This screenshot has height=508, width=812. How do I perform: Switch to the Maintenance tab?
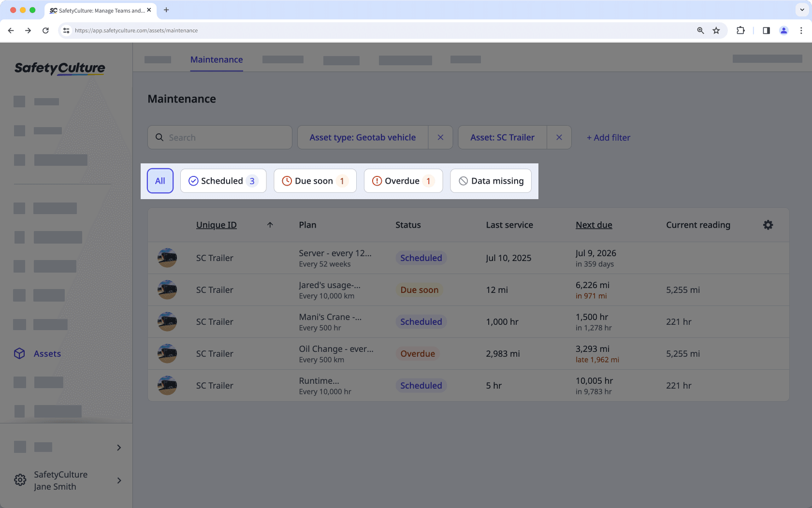(x=216, y=59)
